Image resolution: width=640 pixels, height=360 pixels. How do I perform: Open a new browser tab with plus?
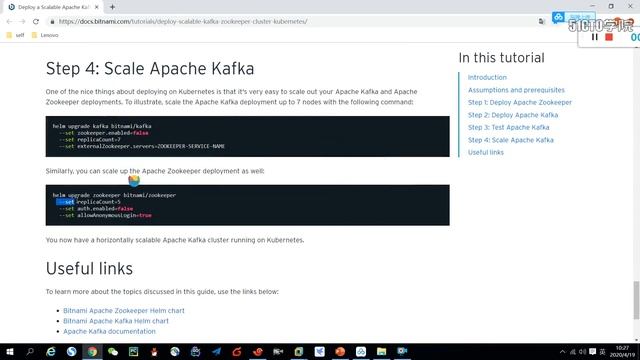click(112, 7)
